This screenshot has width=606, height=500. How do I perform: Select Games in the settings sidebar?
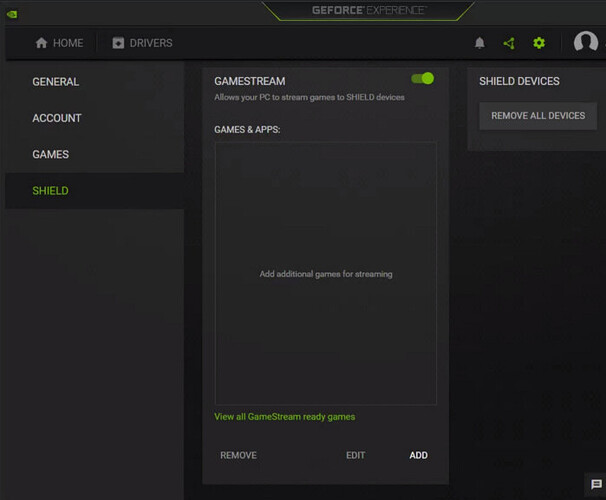51,155
